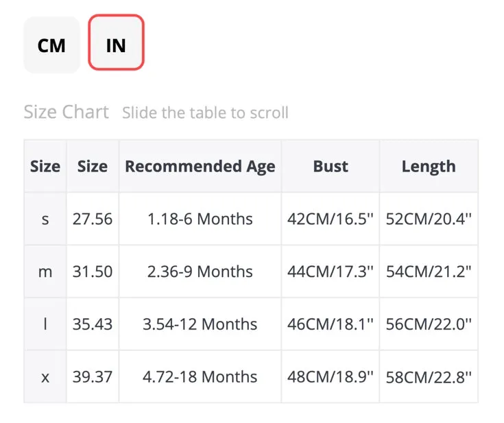Click the 42CM/16.5" bust cell
504x423 pixels.
[x=331, y=219]
